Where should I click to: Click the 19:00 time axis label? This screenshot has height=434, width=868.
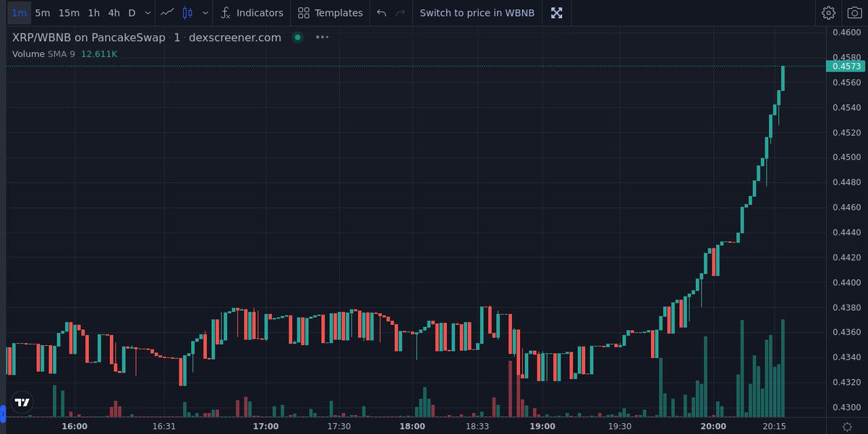(x=542, y=426)
